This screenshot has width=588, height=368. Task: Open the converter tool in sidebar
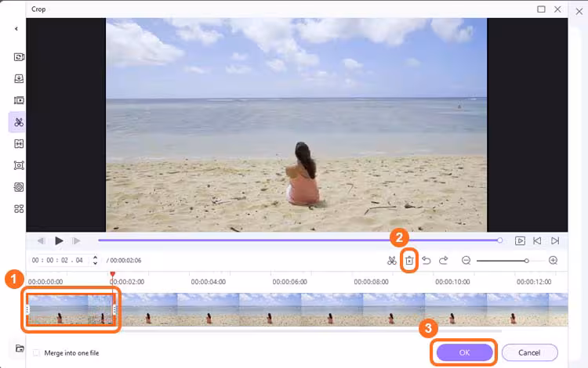pos(19,57)
